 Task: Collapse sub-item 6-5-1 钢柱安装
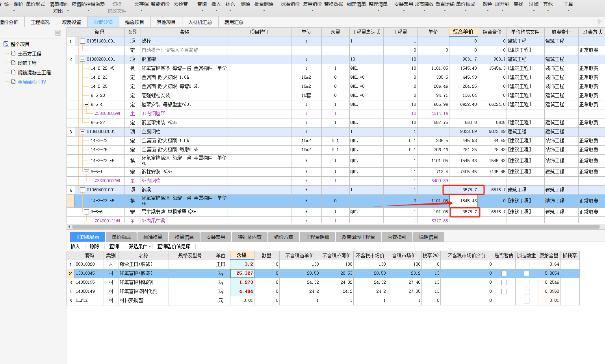click(x=87, y=172)
